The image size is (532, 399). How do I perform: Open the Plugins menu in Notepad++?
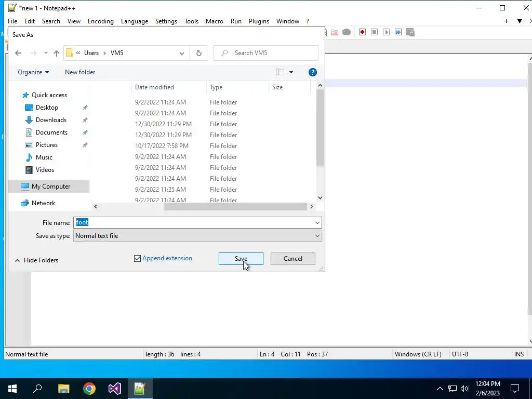(259, 21)
